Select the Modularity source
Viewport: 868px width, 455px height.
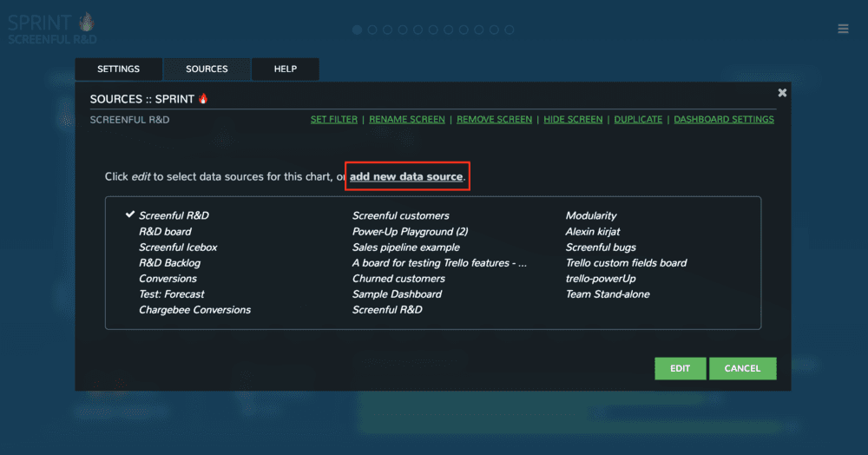590,216
